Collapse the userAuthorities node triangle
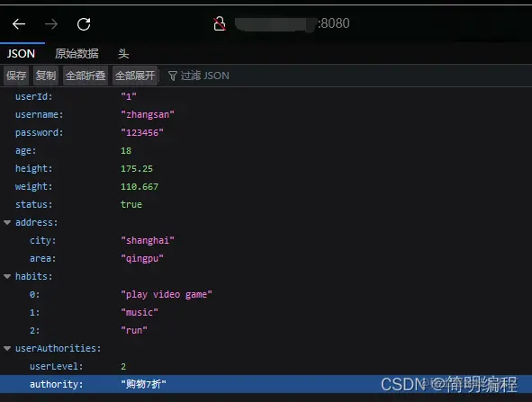Screen dimensions: 532x402 pos(7,348)
